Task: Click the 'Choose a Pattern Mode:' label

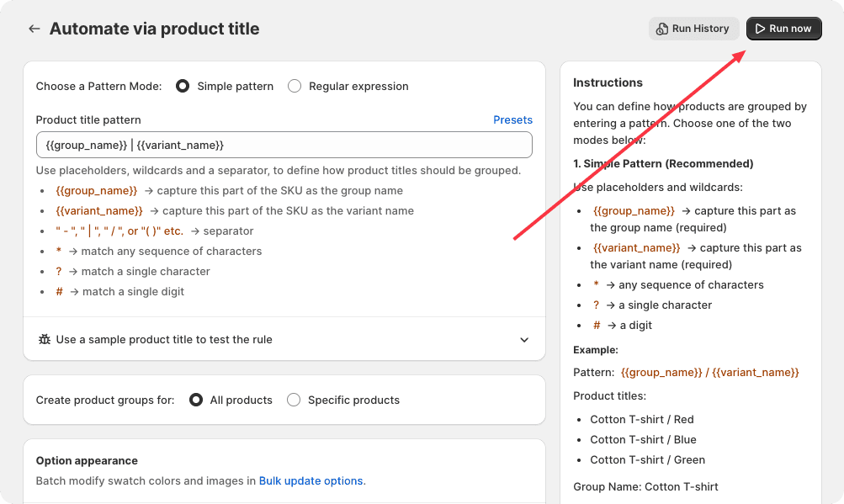Action: point(98,86)
